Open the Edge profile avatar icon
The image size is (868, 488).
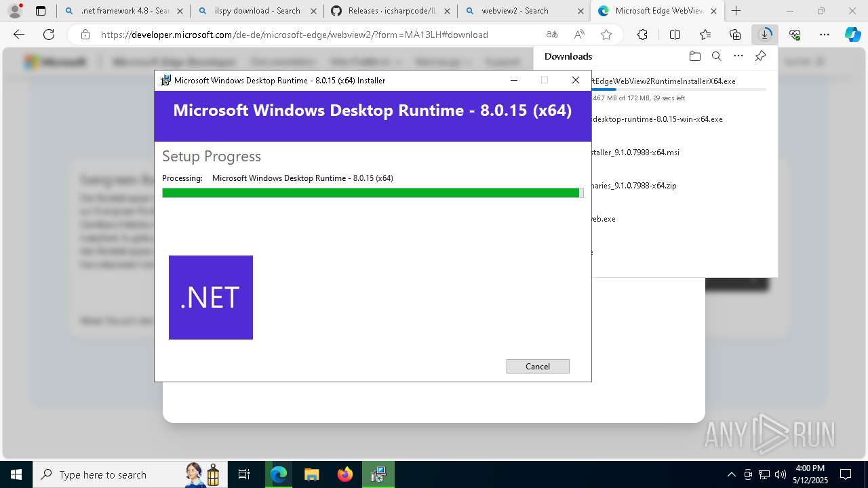15,11
